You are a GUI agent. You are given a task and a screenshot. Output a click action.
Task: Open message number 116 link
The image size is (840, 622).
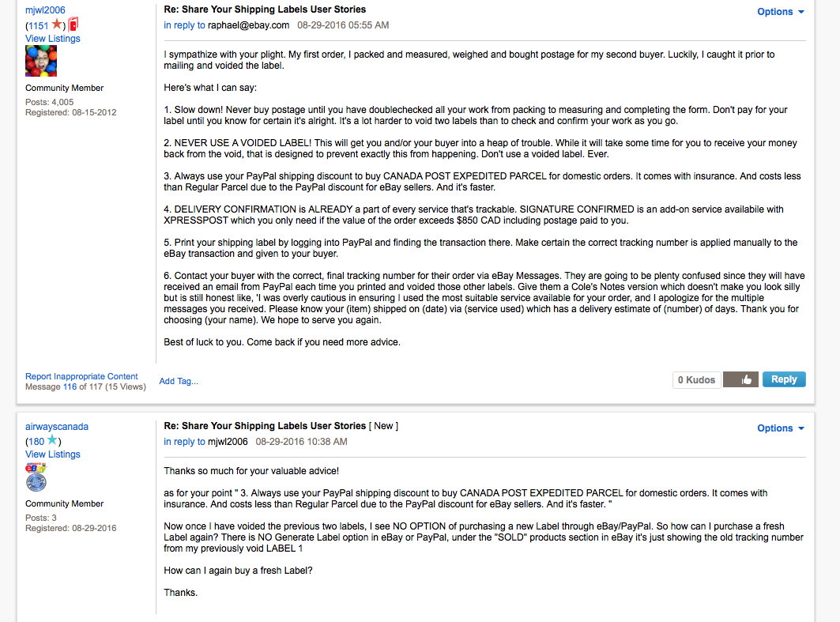tap(70, 386)
